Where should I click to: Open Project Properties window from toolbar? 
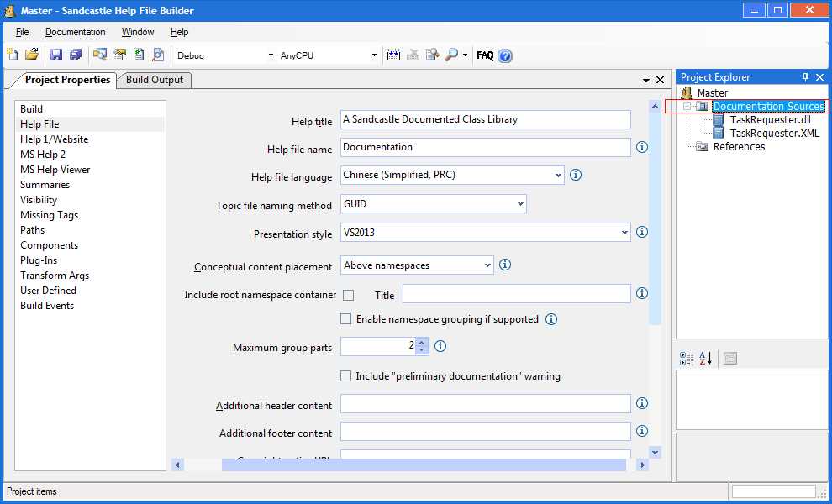[118, 55]
